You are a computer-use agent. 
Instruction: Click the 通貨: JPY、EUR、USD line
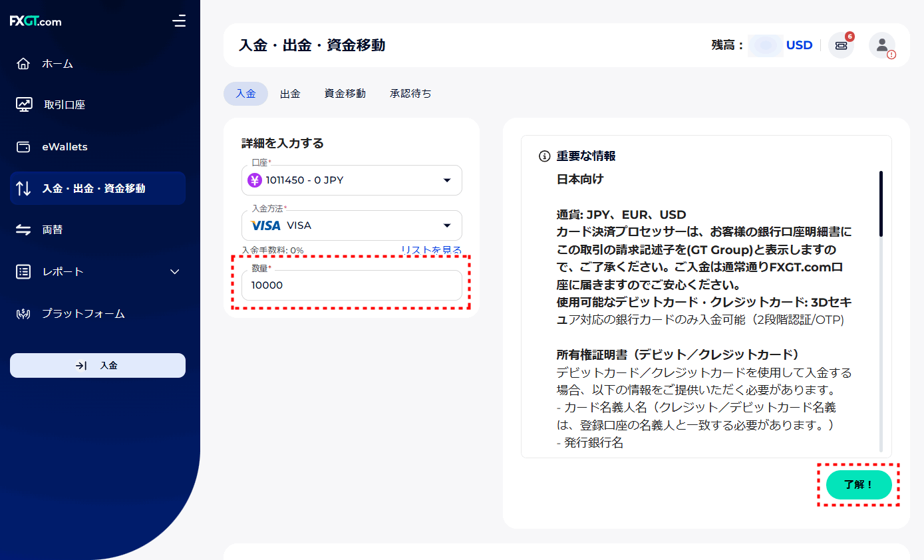coord(621,215)
